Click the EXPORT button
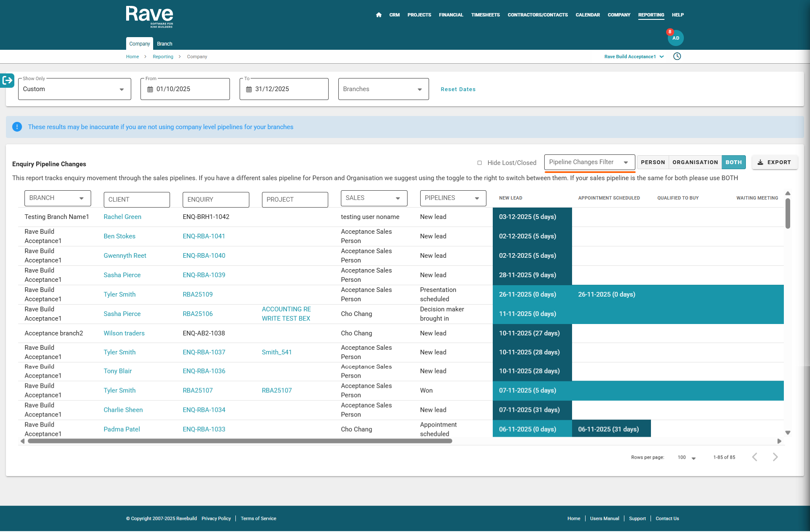The height and width of the screenshot is (532, 810). pos(774,162)
